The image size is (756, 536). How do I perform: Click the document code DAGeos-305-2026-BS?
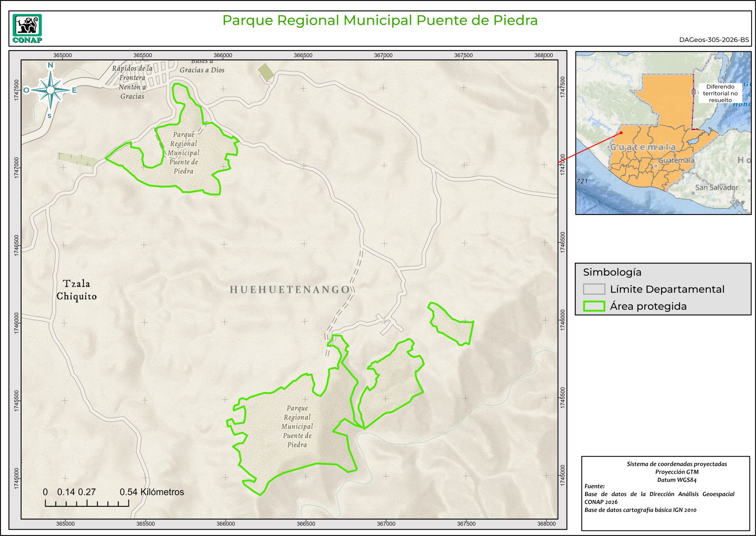(x=714, y=40)
